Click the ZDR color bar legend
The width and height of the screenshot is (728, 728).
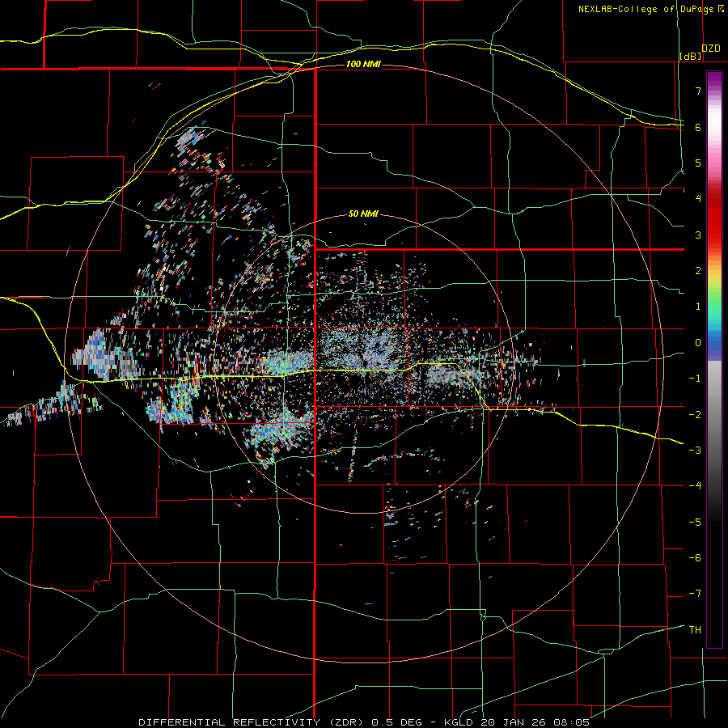pyautogui.click(x=714, y=359)
